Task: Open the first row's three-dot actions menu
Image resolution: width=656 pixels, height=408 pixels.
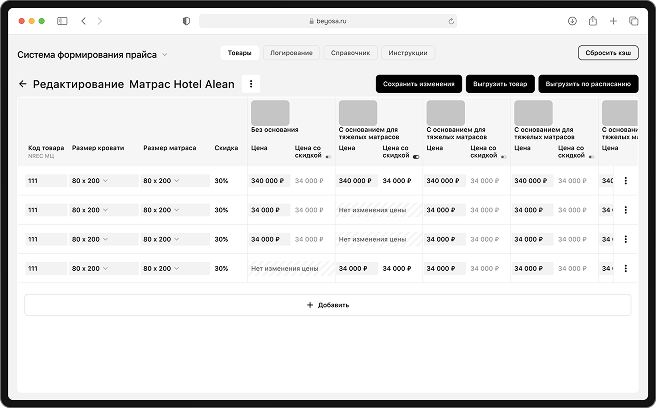Action: click(x=626, y=181)
